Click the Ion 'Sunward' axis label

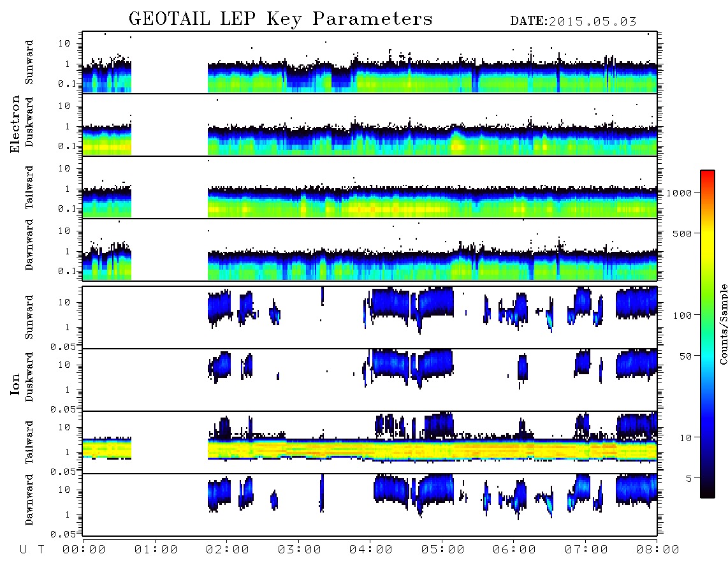click(x=29, y=317)
